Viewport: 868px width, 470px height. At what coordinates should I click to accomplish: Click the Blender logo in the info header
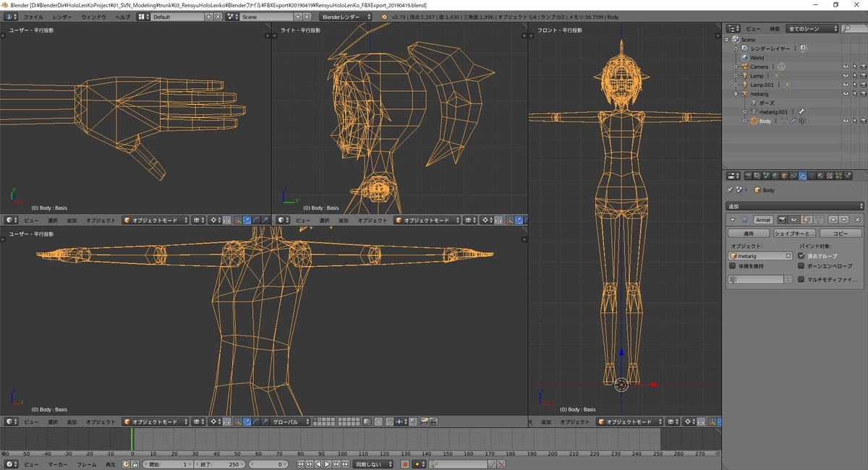[384, 17]
